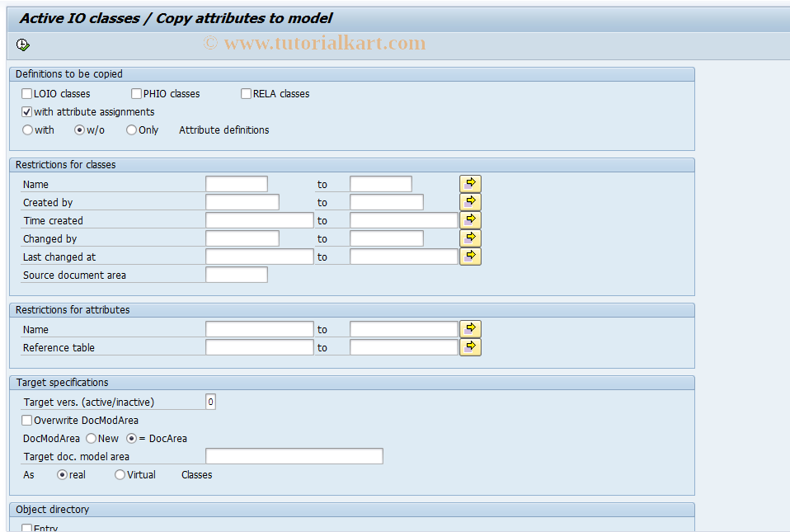Click the Last changed at from field

coord(260,257)
